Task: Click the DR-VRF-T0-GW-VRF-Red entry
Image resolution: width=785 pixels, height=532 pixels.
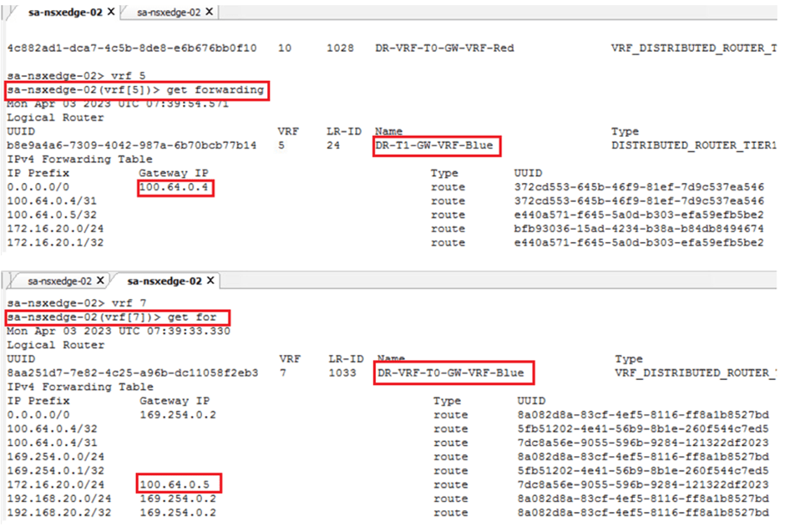Action: [444, 48]
